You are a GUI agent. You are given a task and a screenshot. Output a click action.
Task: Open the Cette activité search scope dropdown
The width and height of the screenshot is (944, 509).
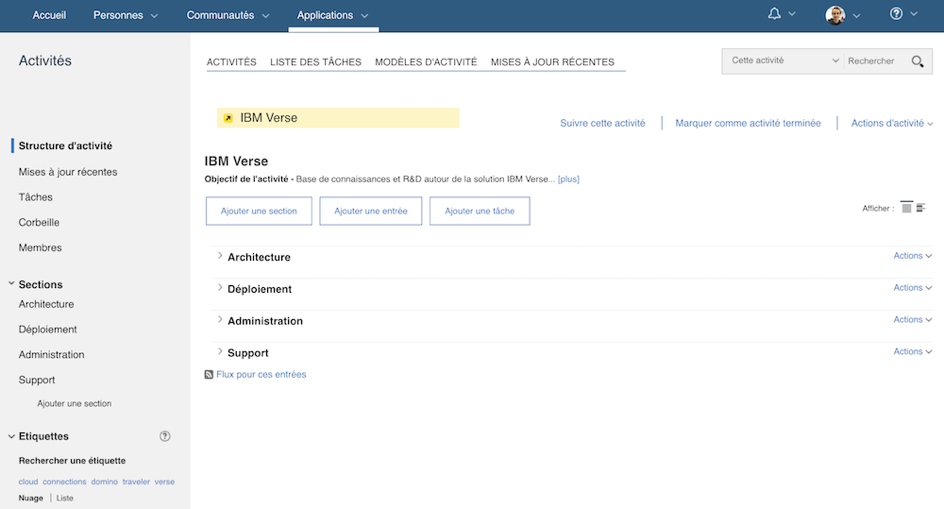[x=784, y=61]
